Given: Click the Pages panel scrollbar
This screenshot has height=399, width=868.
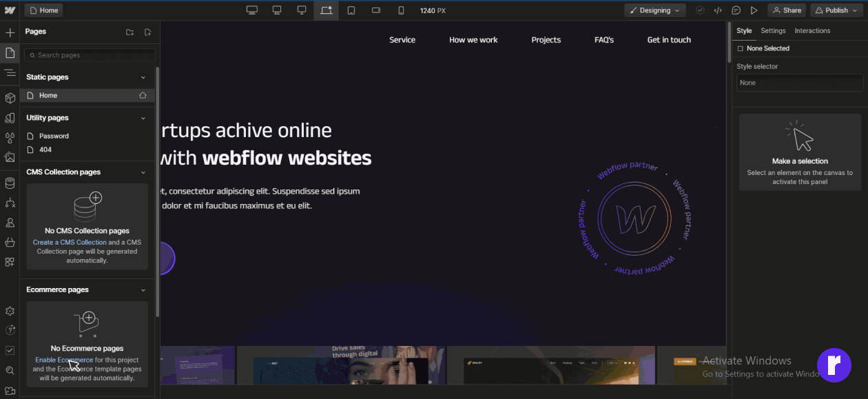Looking at the screenshot, I should point(157,192).
